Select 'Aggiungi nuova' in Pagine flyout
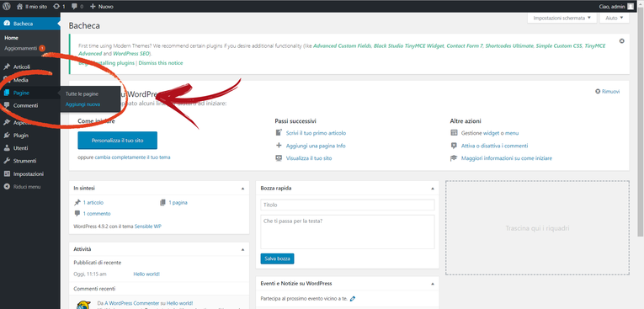 tap(82, 104)
